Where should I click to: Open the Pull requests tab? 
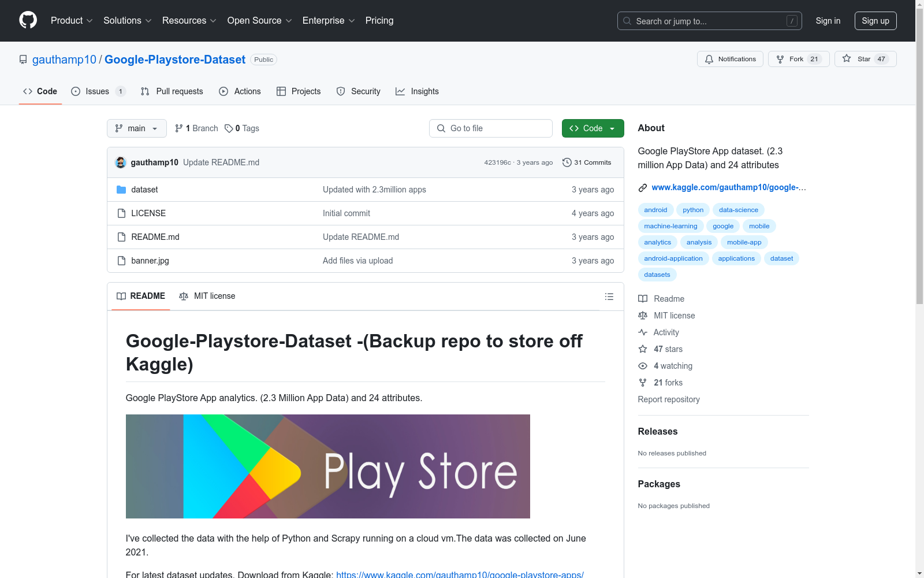172,91
